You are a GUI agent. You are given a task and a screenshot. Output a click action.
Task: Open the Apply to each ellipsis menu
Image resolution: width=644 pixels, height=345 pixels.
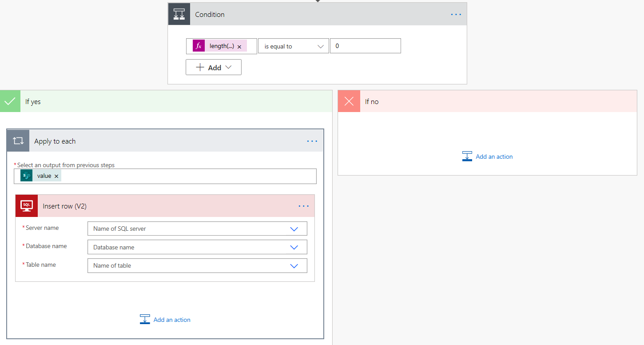[312, 141]
